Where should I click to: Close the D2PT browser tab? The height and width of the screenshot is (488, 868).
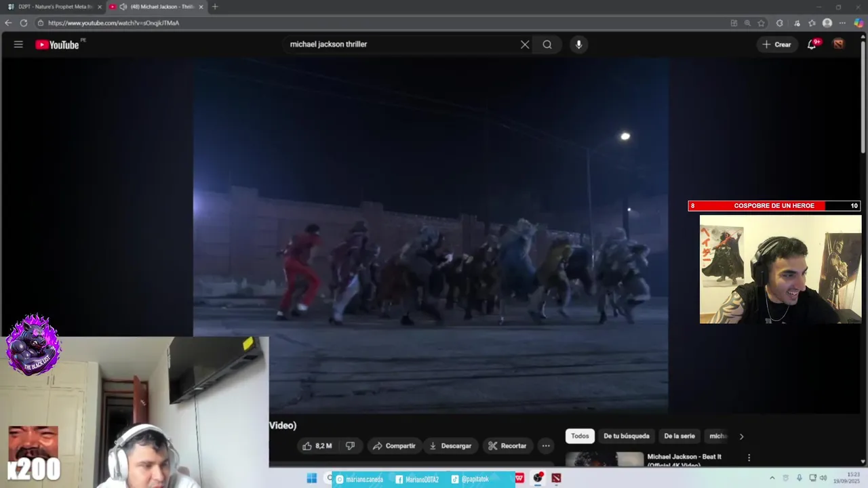coord(100,7)
